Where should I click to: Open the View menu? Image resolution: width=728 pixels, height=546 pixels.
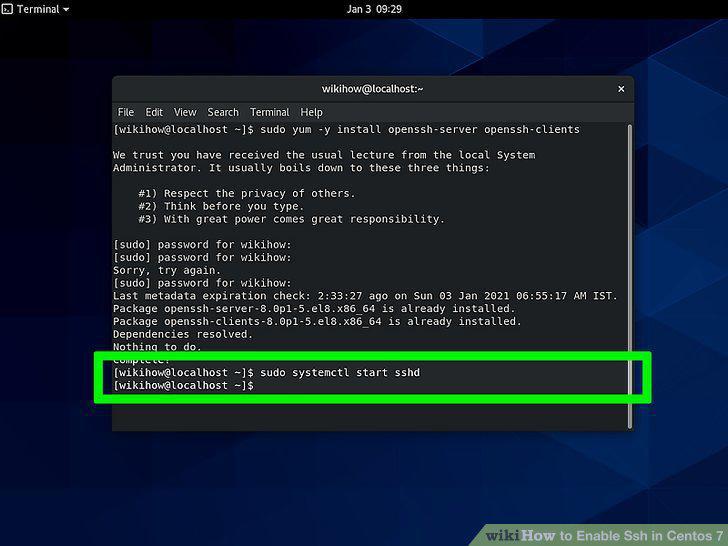pos(185,112)
